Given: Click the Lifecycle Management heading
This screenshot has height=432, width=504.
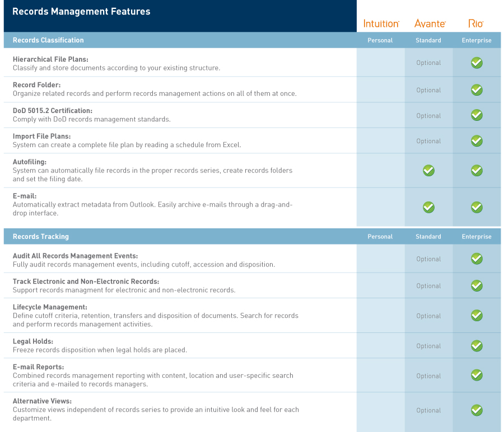Looking at the screenshot, I should 50,307.
